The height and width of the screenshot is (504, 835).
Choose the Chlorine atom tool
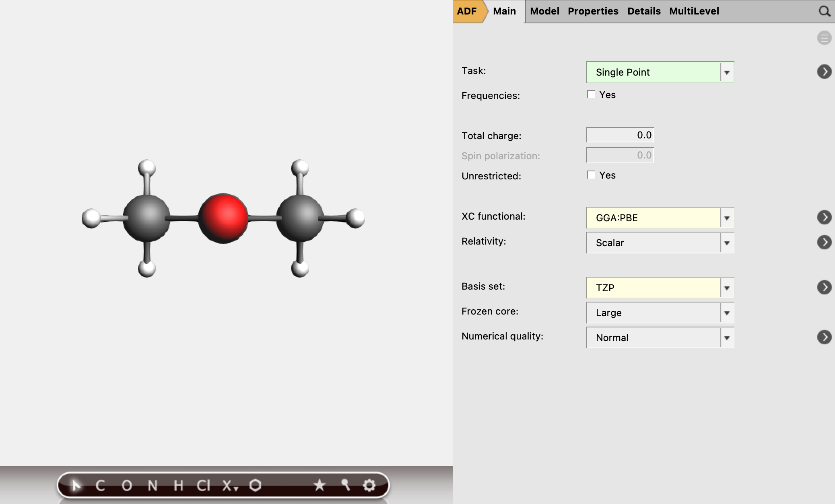[x=203, y=485]
